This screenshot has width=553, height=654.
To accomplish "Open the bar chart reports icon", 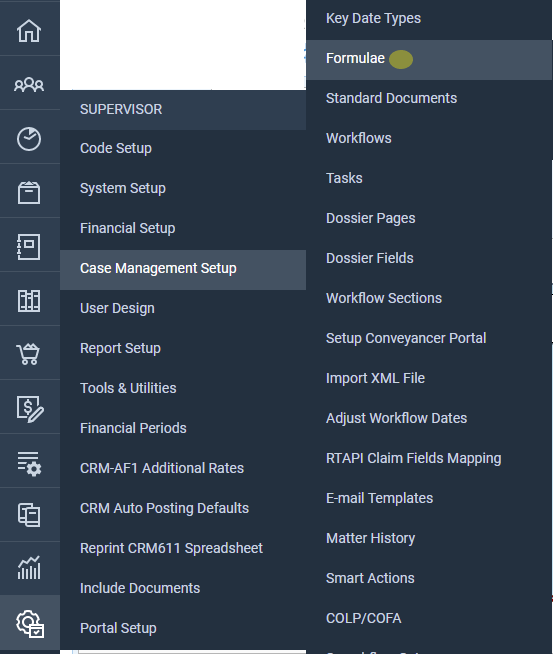I will coord(29,568).
